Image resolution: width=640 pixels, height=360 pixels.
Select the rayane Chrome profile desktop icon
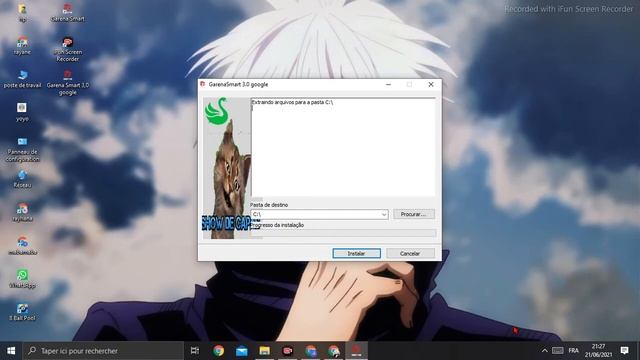(x=22, y=45)
